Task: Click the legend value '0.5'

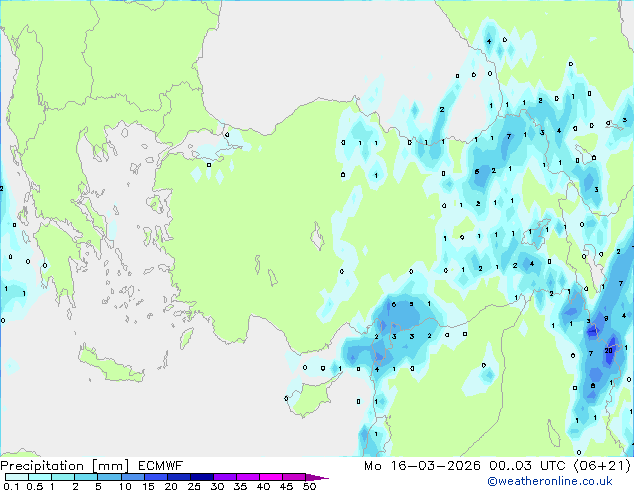Action: click(34, 486)
